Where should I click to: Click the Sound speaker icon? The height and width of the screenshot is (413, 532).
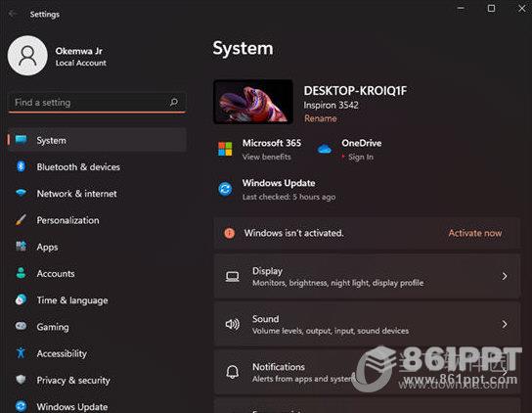coord(233,324)
